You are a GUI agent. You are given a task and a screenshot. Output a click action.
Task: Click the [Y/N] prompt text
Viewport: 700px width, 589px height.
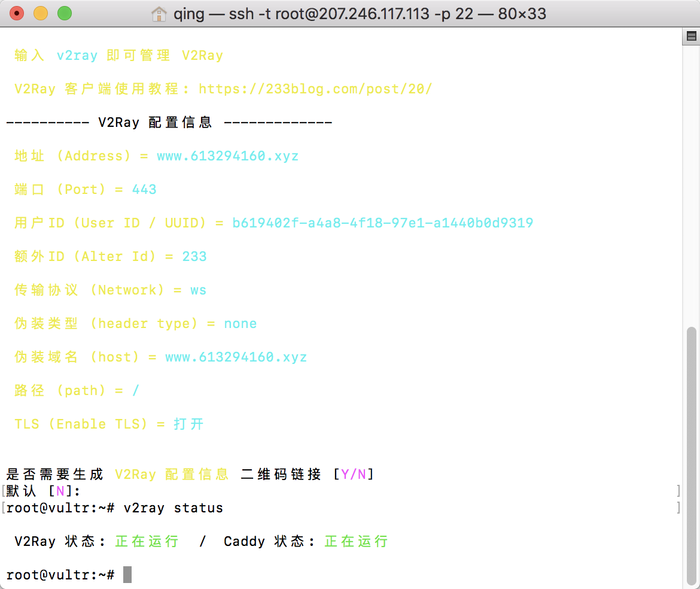354,474
